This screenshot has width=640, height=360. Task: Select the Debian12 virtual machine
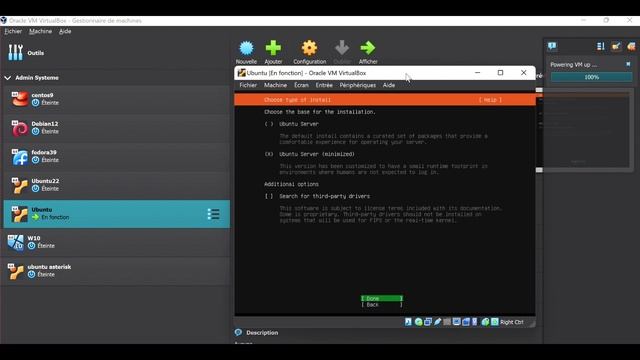click(117, 128)
